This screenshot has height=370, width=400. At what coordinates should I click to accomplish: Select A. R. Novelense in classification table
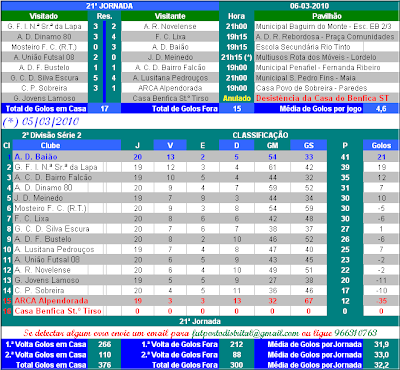(x=42, y=270)
